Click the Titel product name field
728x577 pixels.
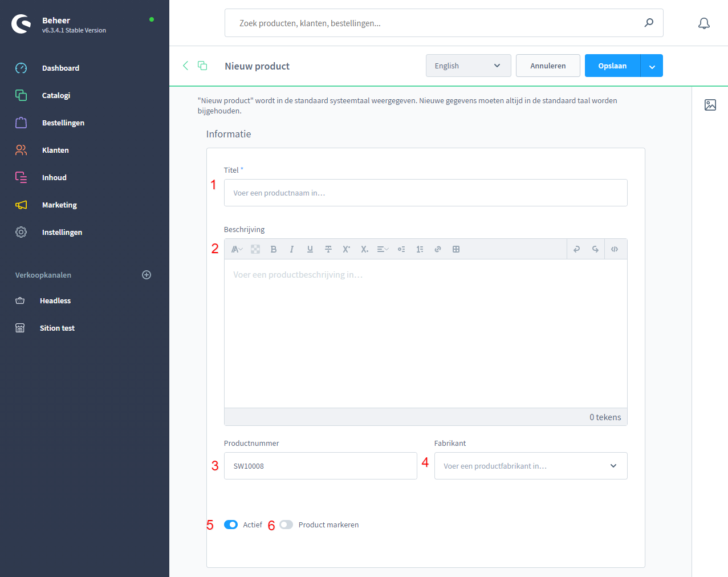425,193
